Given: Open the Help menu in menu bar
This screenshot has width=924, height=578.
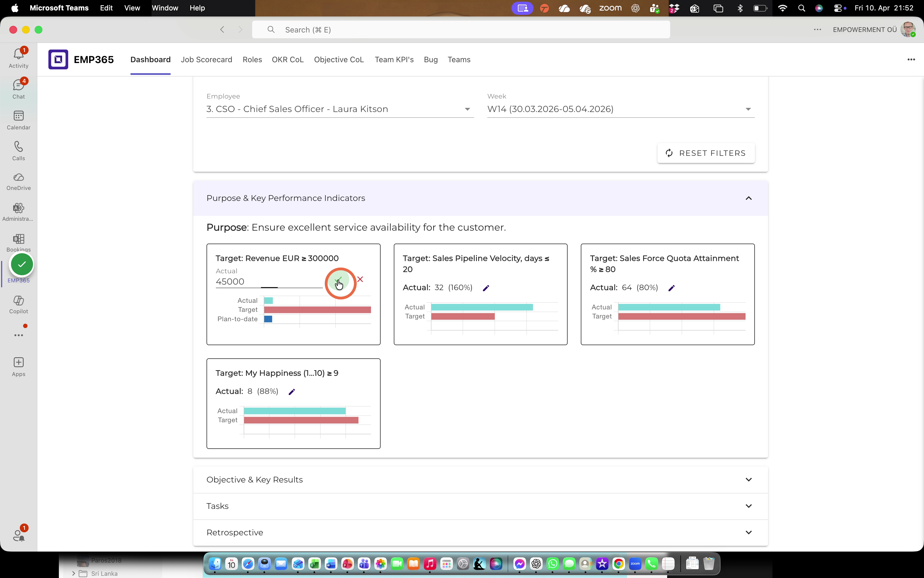Looking at the screenshot, I should point(197,8).
